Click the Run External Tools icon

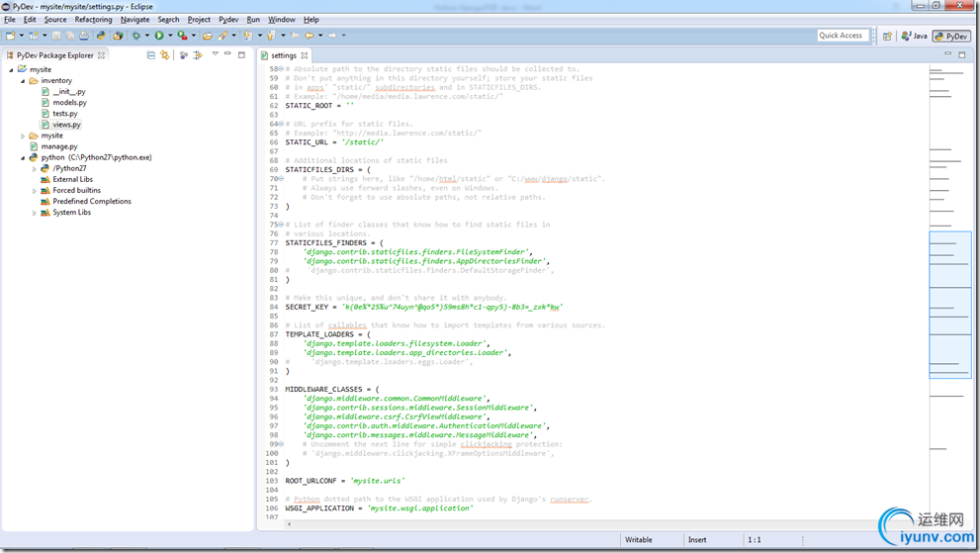[183, 36]
